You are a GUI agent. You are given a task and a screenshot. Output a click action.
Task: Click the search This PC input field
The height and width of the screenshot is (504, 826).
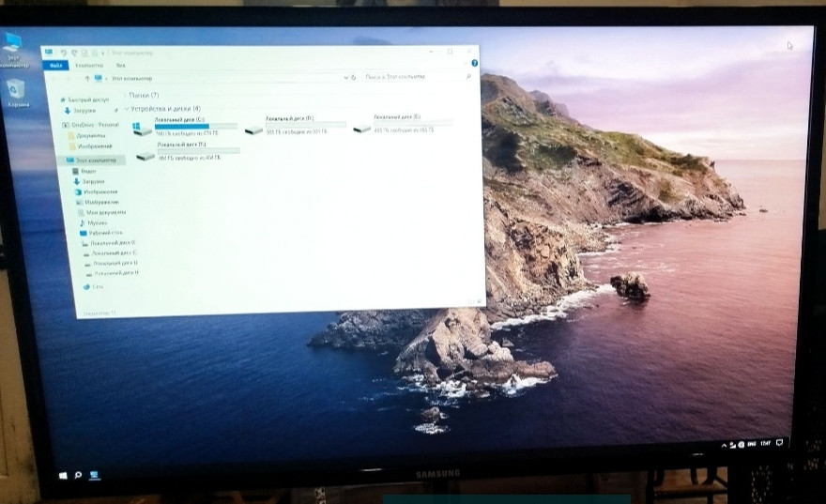point(413,77)
